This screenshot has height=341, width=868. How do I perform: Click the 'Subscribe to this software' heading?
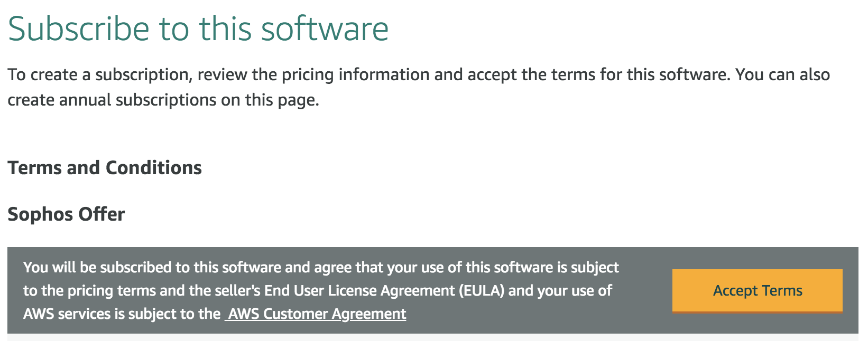coord(198,29)
